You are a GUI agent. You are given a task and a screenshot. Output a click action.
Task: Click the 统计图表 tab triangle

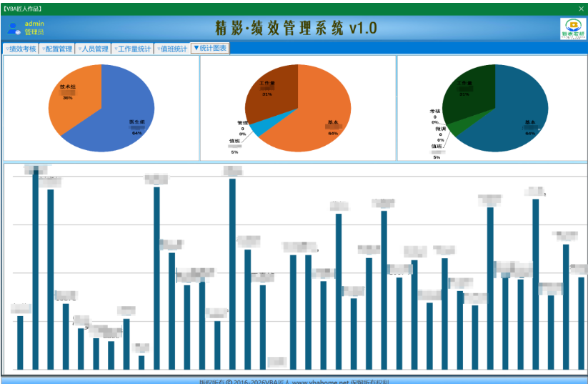pos(196,48)
